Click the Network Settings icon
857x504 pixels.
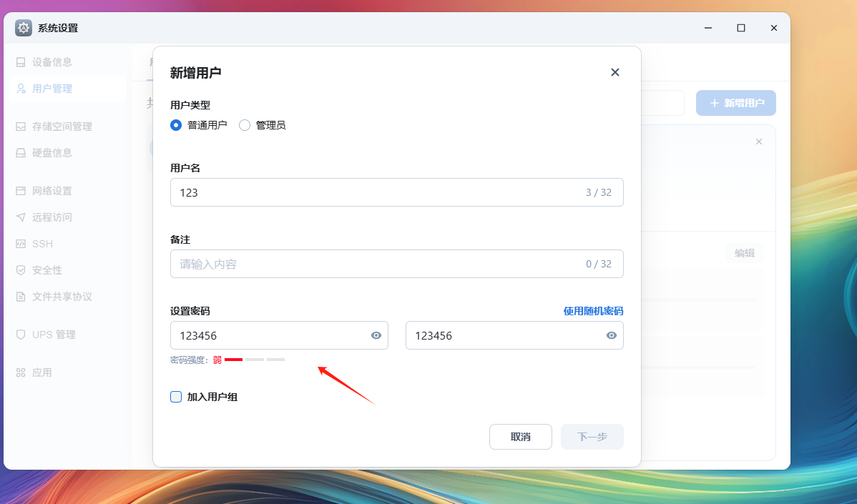(x=21, y=191)
